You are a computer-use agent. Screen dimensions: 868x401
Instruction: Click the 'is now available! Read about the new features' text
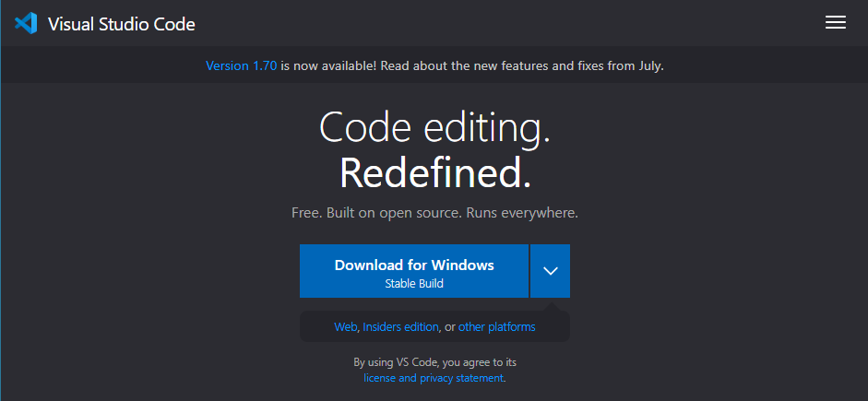(472, 65)
